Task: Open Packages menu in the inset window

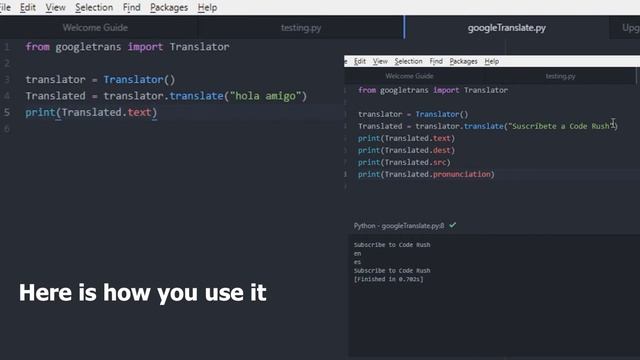Action: click(x=463, y=61)
